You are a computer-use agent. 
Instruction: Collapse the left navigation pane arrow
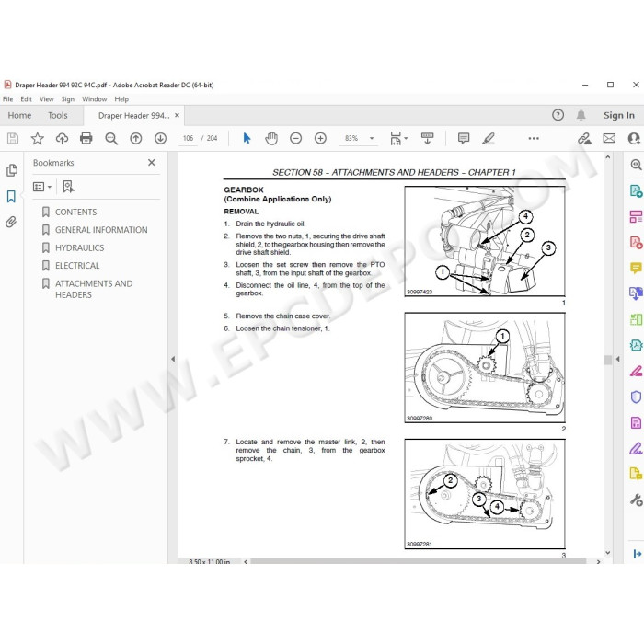(x=173, y=359)
